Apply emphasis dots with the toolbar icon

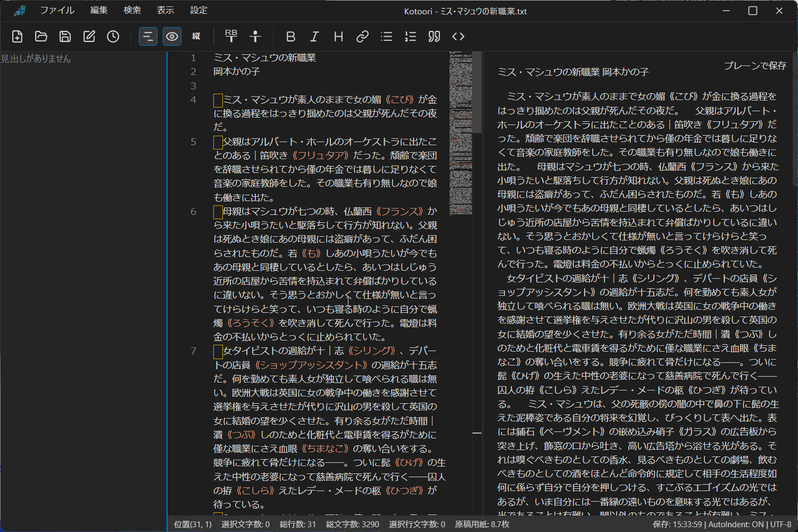click(x=255, y=37)
